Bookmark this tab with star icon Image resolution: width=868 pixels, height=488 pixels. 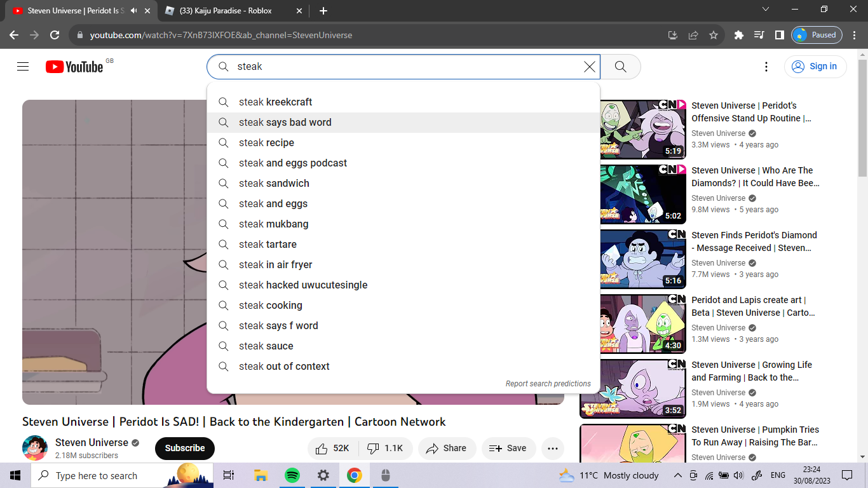point(714,35)
